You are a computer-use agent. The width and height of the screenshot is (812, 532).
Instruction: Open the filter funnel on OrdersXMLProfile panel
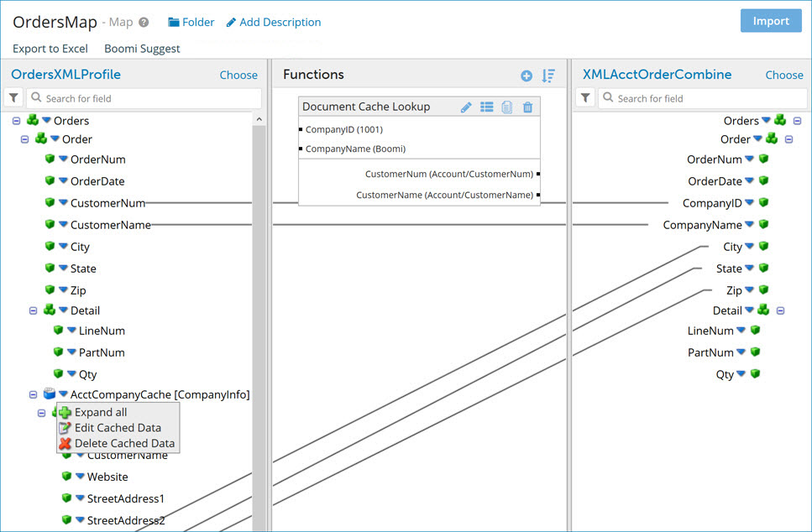[x=14, y=98]
